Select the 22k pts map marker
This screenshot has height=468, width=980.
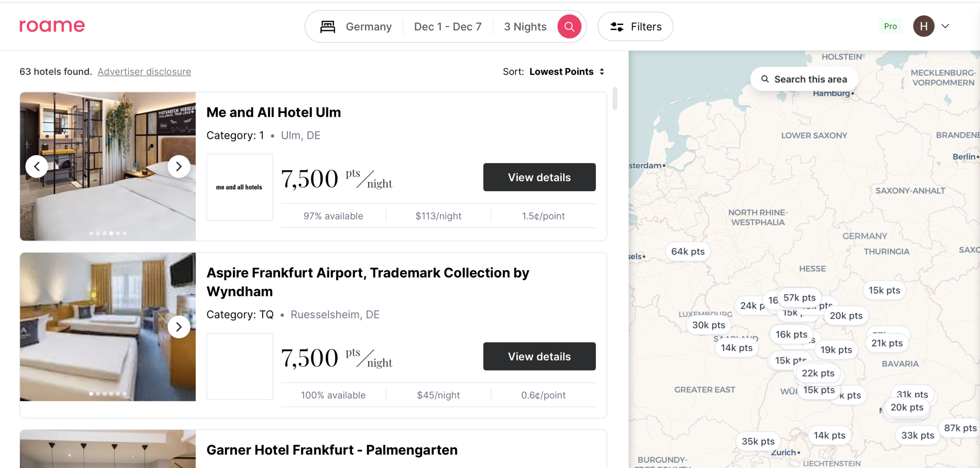pos(818,373)
